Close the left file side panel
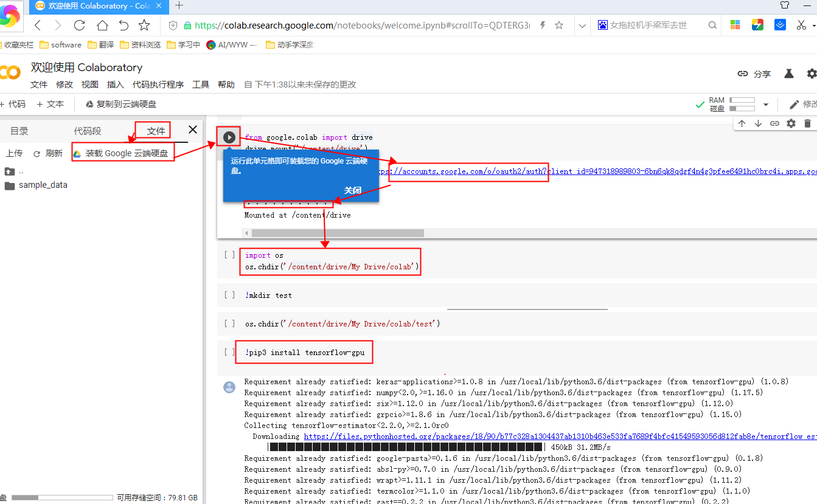Image resolution: width=817 pixels, height=504 pixels. click(193, 129)
